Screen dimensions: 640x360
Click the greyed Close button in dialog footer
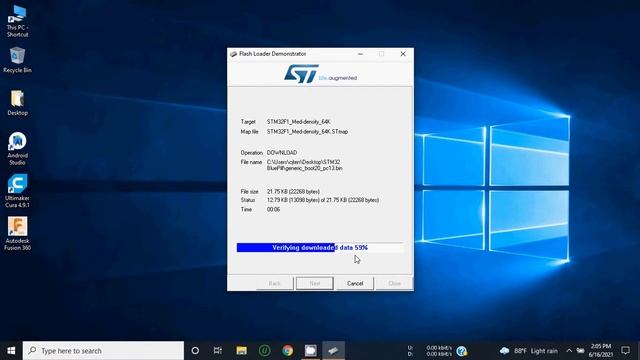(x=394, y=283)
